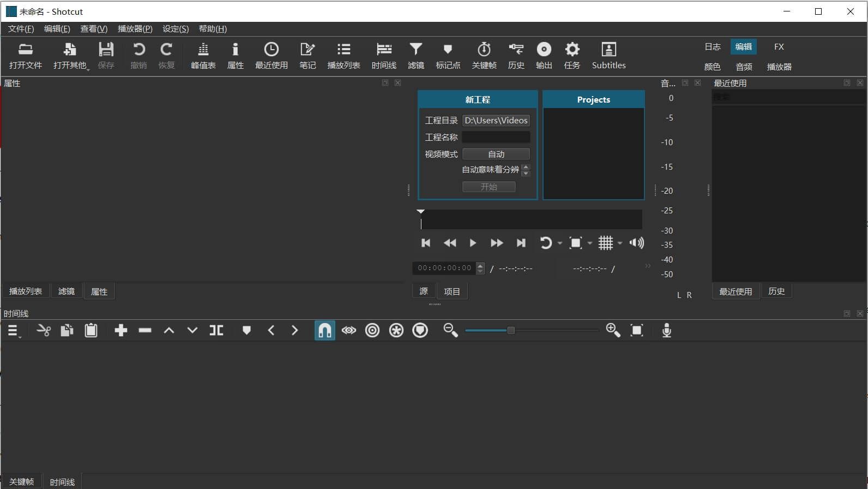Screen dimensions: 868x489
Task: Expand the zoom-fit dropdown arrow in player
Action: point(590,243)
